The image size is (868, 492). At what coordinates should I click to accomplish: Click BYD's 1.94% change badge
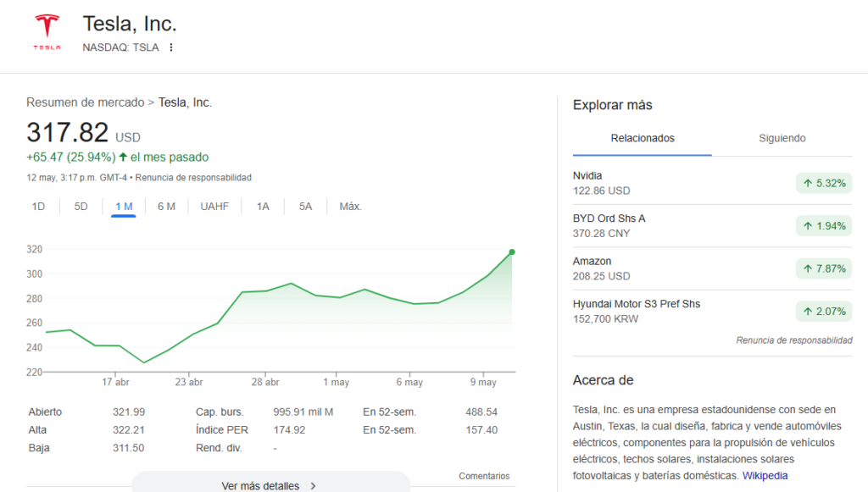pos(824,226)
